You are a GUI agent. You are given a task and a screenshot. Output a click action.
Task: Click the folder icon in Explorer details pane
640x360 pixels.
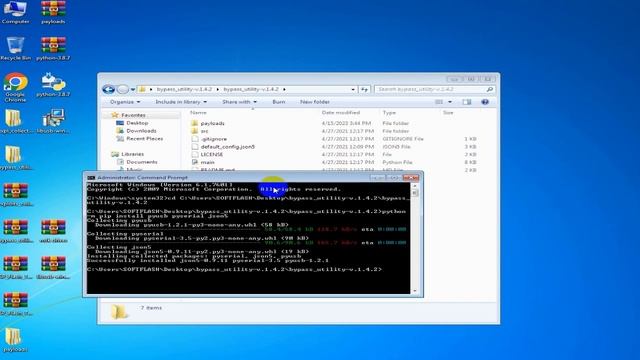119,312
